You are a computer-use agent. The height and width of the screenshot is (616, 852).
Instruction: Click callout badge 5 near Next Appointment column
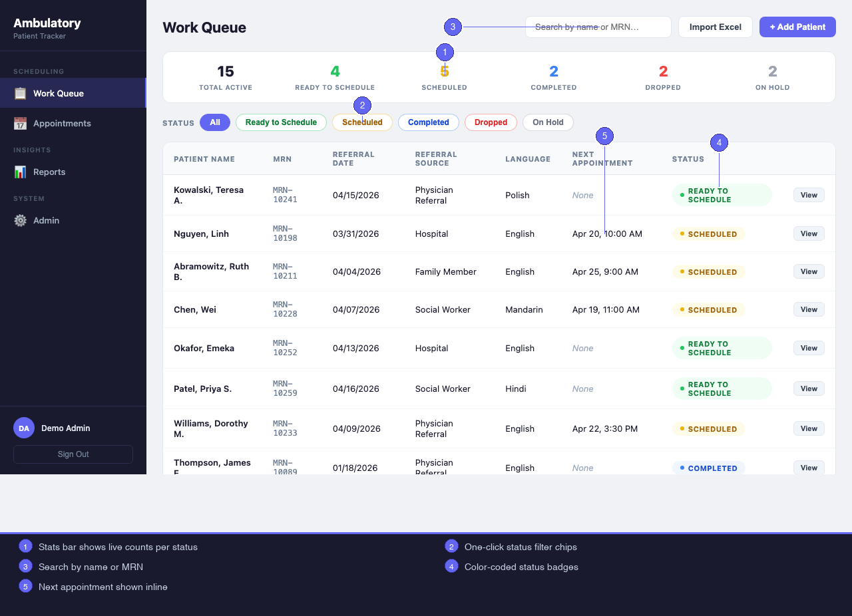pos(604,136)
